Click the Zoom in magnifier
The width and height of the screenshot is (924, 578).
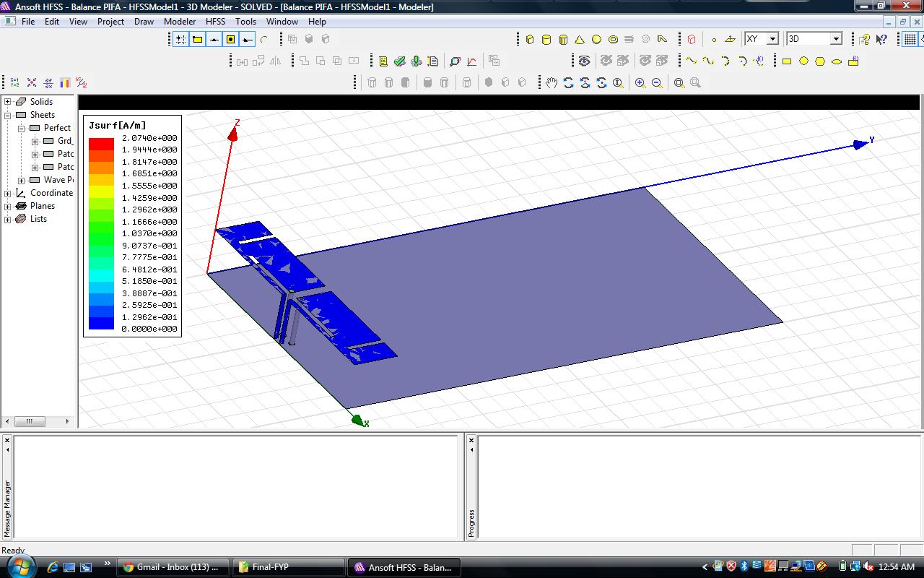640,83
